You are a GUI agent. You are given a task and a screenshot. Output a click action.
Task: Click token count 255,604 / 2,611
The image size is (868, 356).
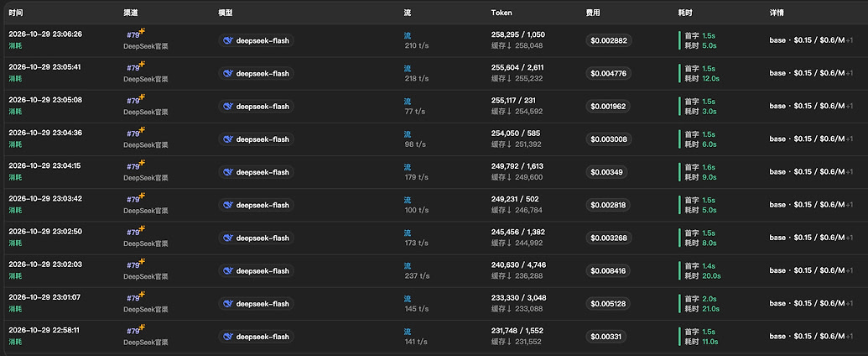click(517, 67)
